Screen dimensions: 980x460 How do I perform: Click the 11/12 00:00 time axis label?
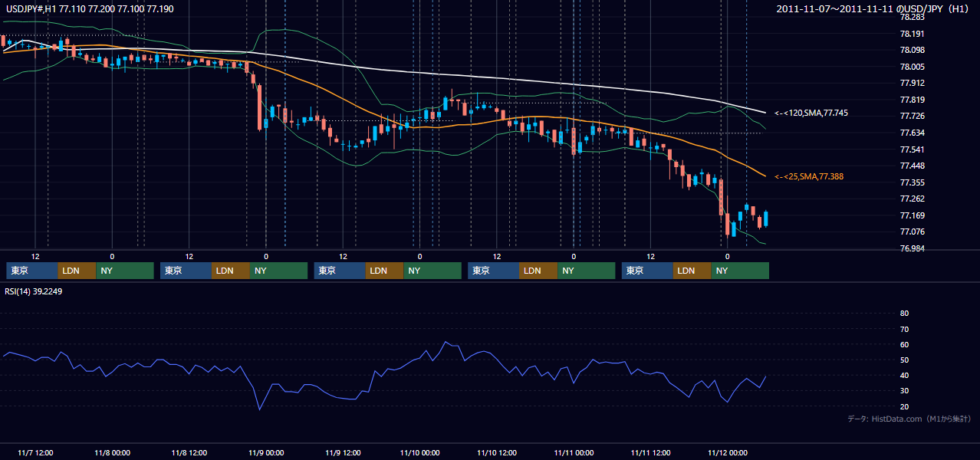click(x=728, y=453)
